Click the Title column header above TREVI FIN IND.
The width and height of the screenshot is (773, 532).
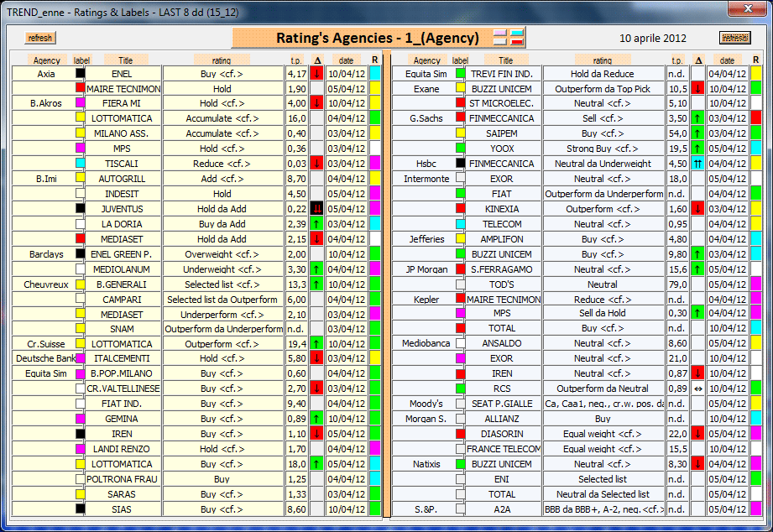click(506, 60)
